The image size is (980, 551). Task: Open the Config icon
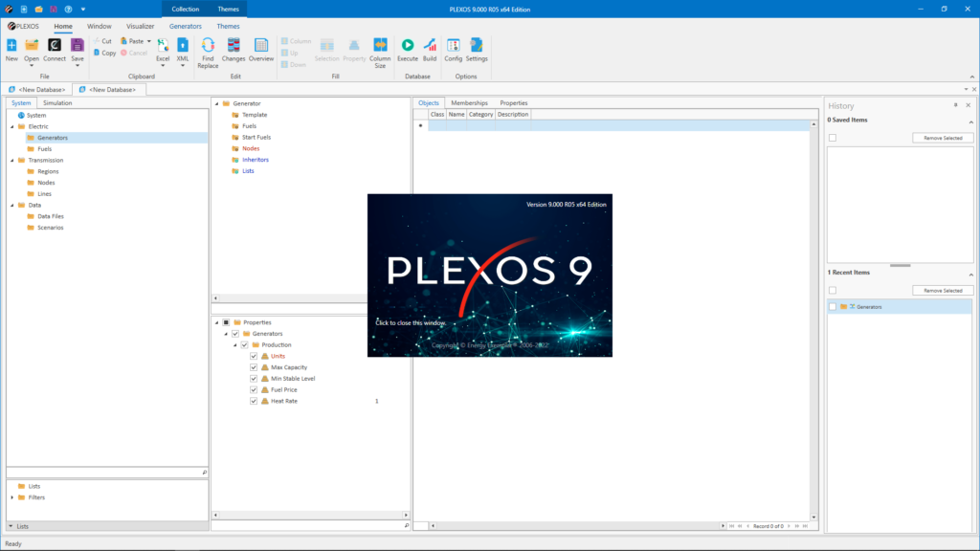click(453, 45)
